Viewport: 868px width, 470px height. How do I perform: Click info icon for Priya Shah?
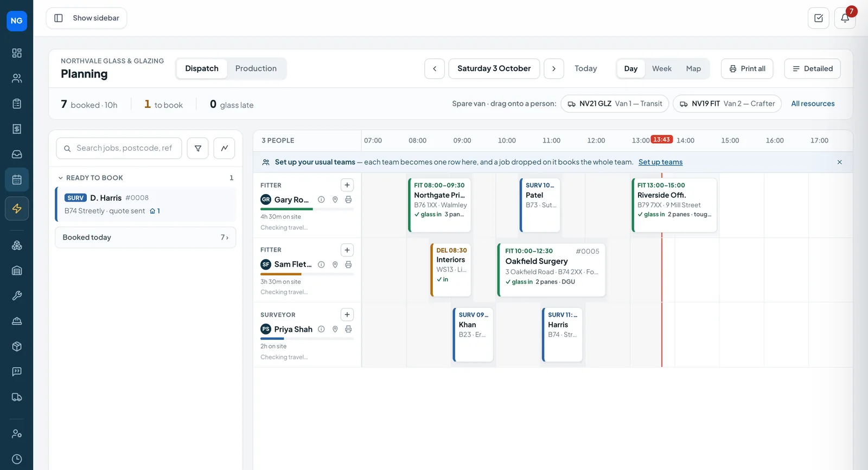coord(321,329)
